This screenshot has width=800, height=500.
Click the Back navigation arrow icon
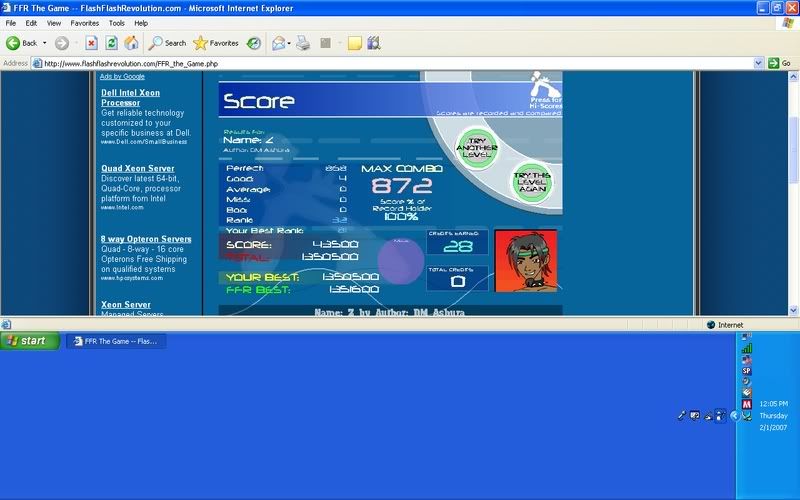click(x=14, y=43)
